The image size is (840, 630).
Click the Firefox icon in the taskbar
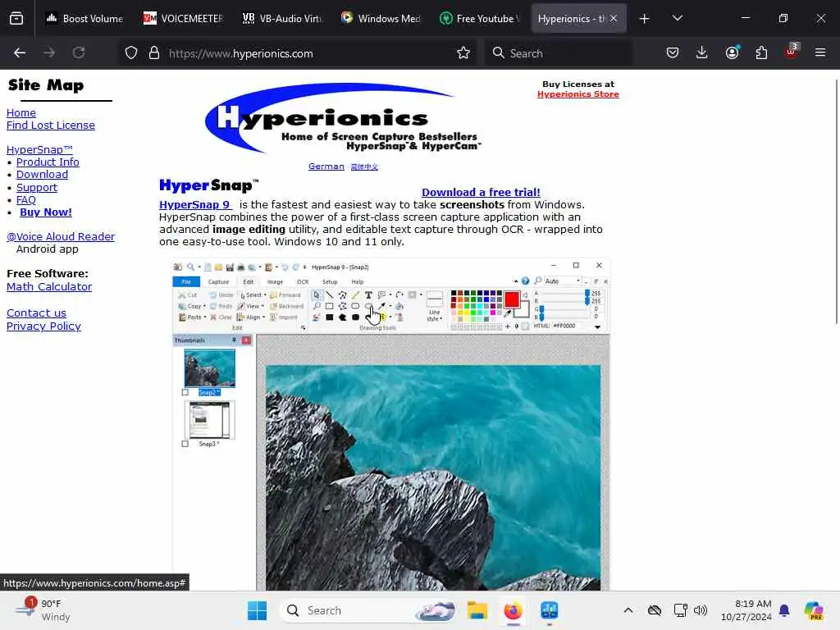(x=514, y=610)
